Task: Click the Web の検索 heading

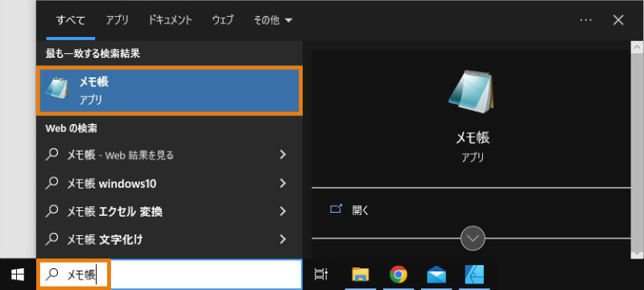Action: (x=71, y=129)
